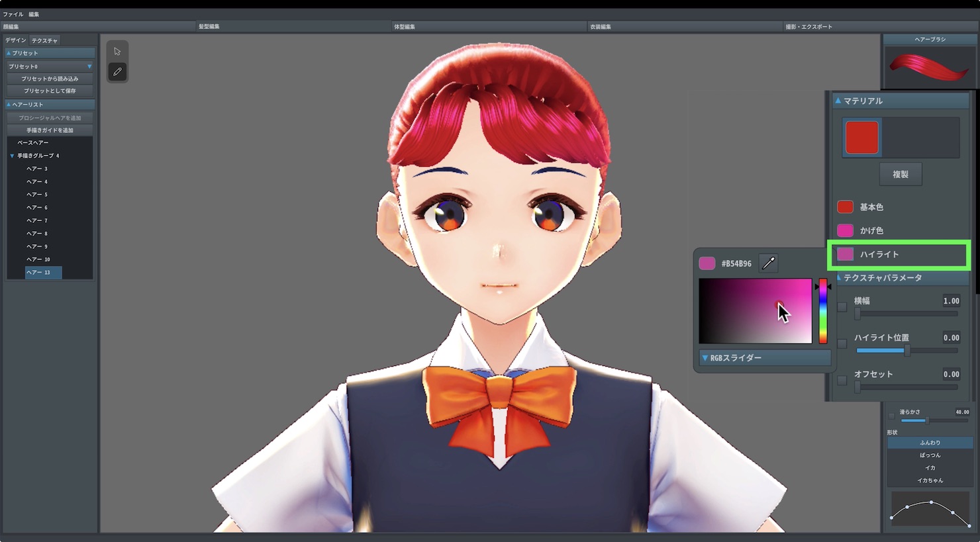Select ヘアー 4 in the list
The width and height of the screenshot is (980, 542).
tap(37, 182)
